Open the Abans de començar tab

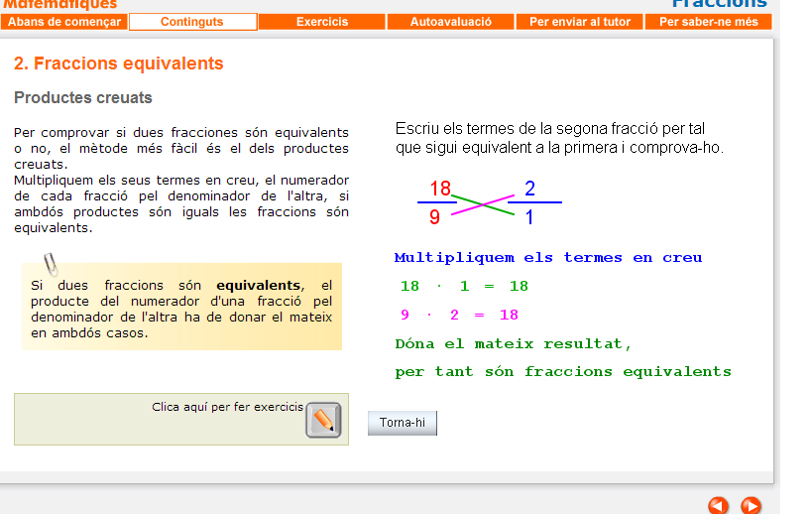(x=64, y=22)
